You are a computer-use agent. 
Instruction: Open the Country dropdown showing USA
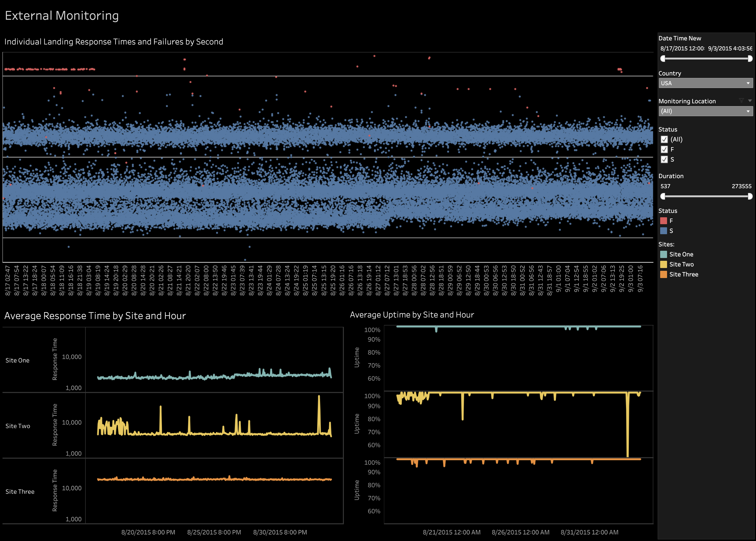tap(706, 83)
